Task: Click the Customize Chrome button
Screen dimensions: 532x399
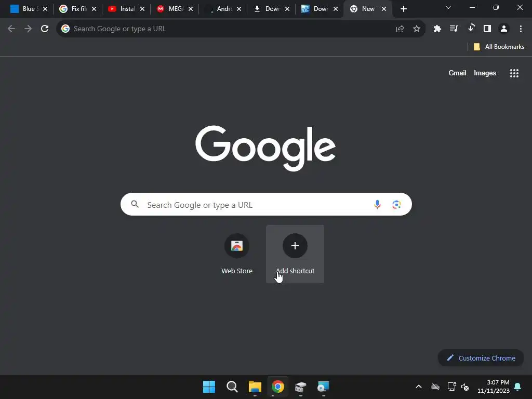Action: coord(481,358)
